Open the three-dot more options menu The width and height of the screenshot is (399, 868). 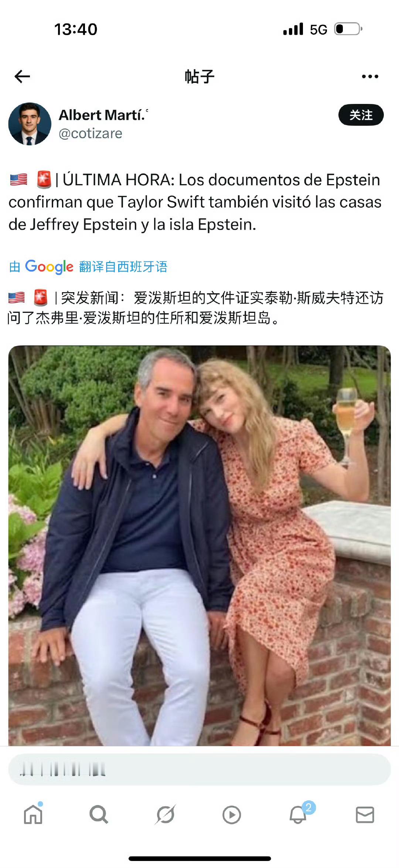click(x=370, y=77)
